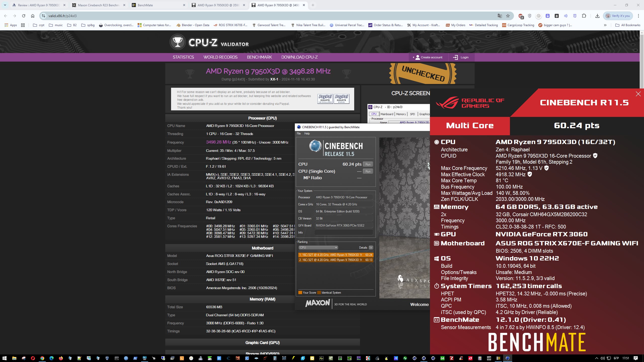Click the CPU-Z Validator trophy logo

[x=177, y=42]
